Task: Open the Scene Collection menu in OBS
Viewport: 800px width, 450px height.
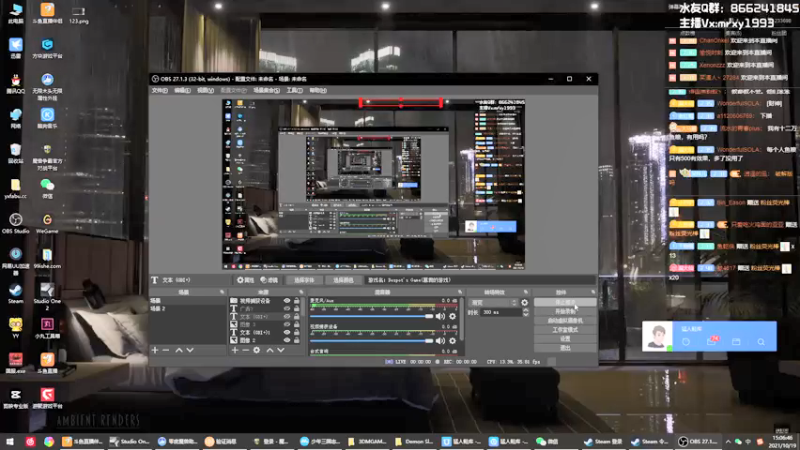Action: point(266,90)
